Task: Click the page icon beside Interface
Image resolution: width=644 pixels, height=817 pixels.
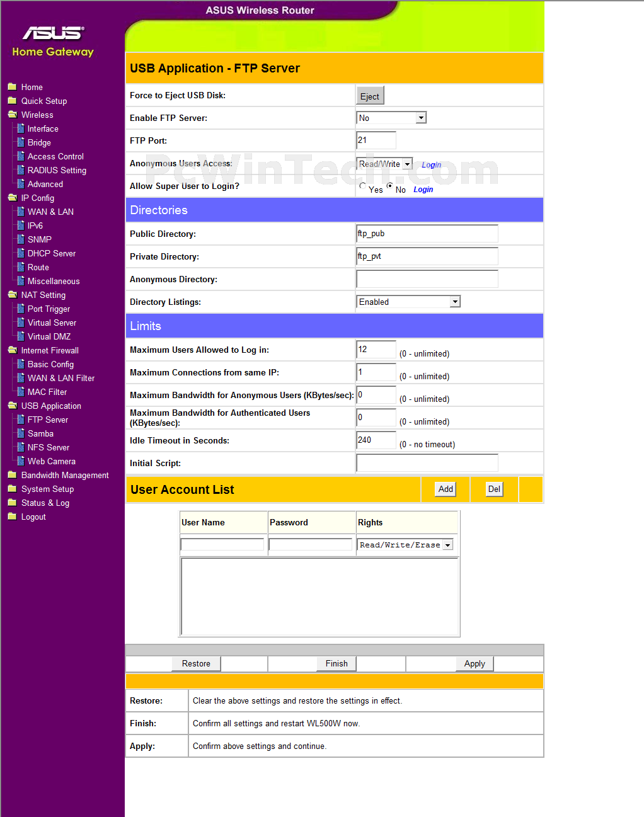Action: click(21, 129)
